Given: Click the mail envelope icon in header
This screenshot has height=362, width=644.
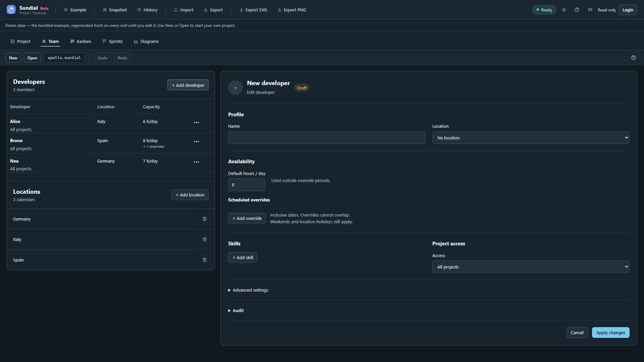Looking at the screenshot, I should [590, 10].
